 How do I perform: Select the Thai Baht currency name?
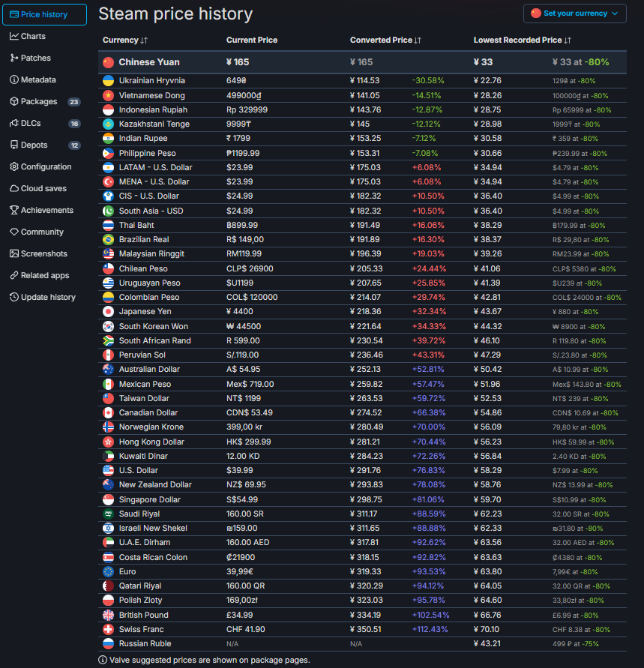click(x=136, y=225)
